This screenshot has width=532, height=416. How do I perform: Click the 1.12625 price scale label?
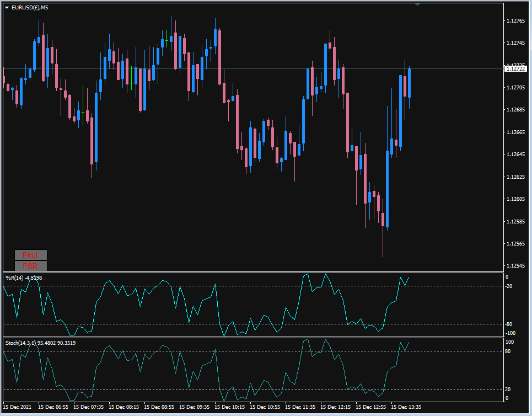click(515, 177)
